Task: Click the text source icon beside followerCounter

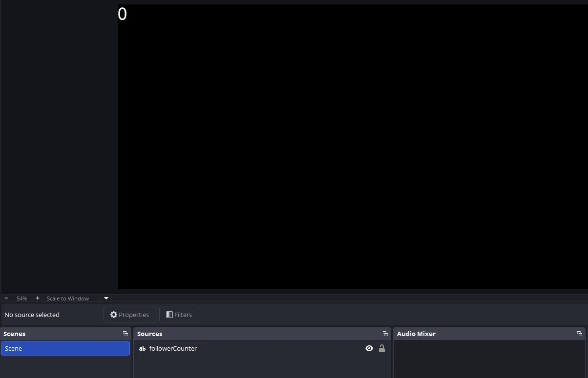Action: point(142,349)
